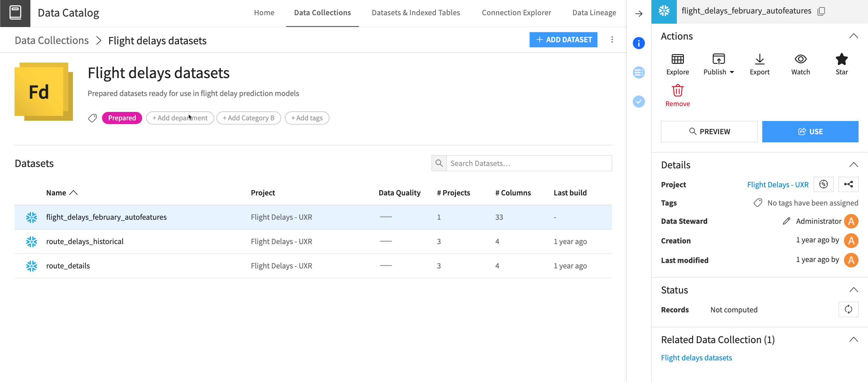Sort by Name column header
Image resolution: width=868 pixels, height=382 pixels.
point(62,193)
